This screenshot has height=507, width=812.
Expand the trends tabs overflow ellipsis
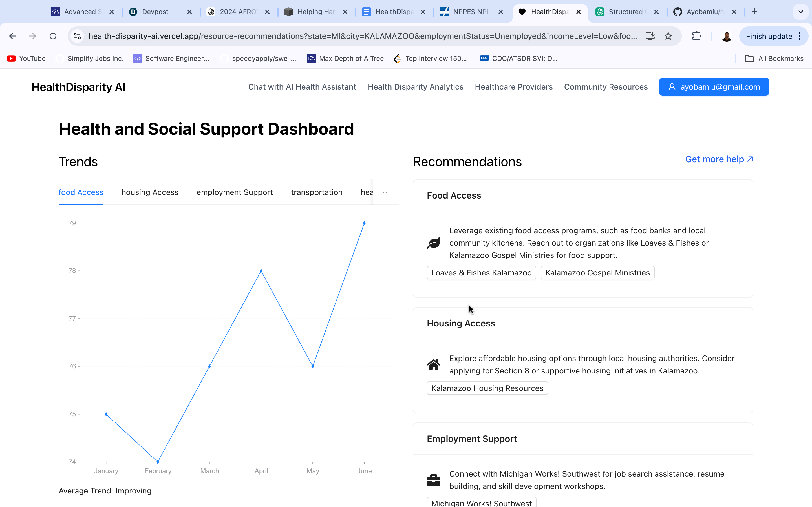click(x=386, y=192)
